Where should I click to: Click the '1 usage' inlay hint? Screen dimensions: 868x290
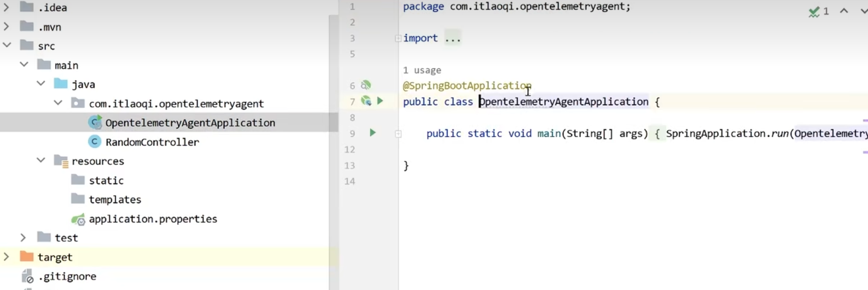[422, 70]
